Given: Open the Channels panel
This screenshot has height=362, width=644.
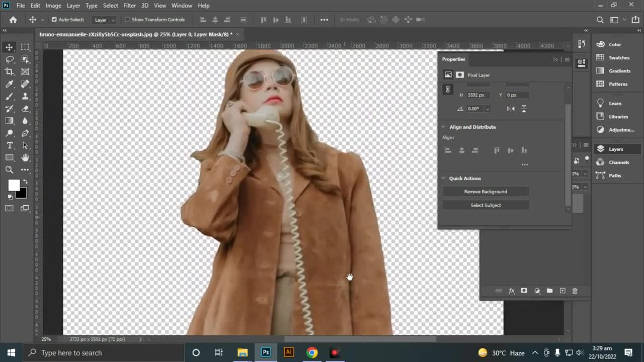Looking at the screenshot, I should [618, 162].
